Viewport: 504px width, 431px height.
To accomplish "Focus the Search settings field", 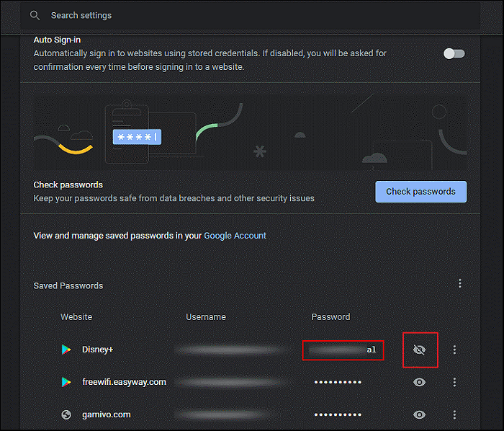I will point(216,15).
